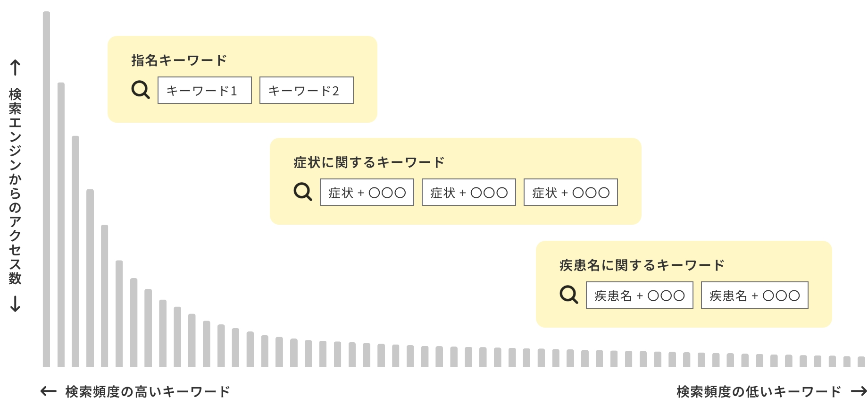Click the search icon under 症状に関するキーワード
The height and width of the screenshot is (406, 868).
[x=303, y=192]
